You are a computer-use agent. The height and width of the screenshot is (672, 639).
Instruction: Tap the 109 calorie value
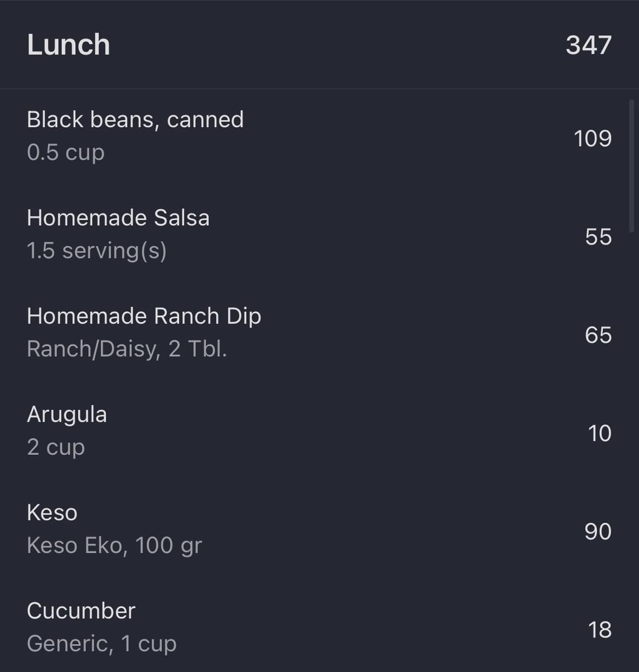coord(593,138)
